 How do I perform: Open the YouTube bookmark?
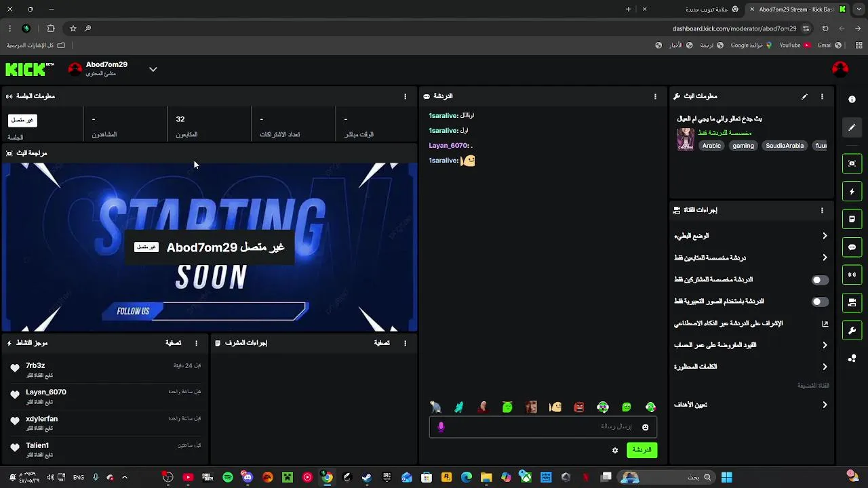(x=795, y=45)
